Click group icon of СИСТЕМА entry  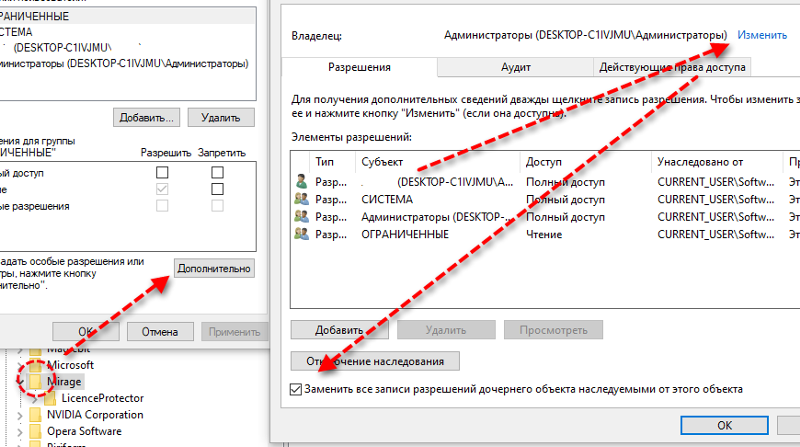tap(302, 199)
